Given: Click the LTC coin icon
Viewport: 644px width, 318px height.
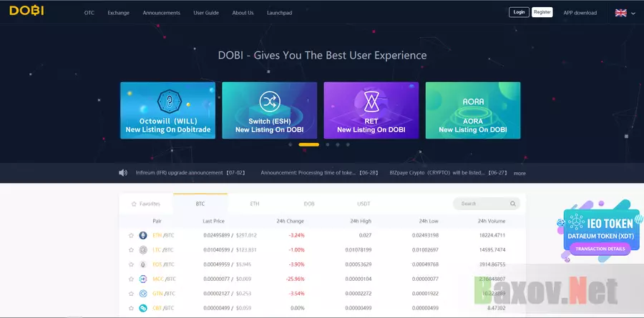Looking at the screenshot, I should point(143,250).
